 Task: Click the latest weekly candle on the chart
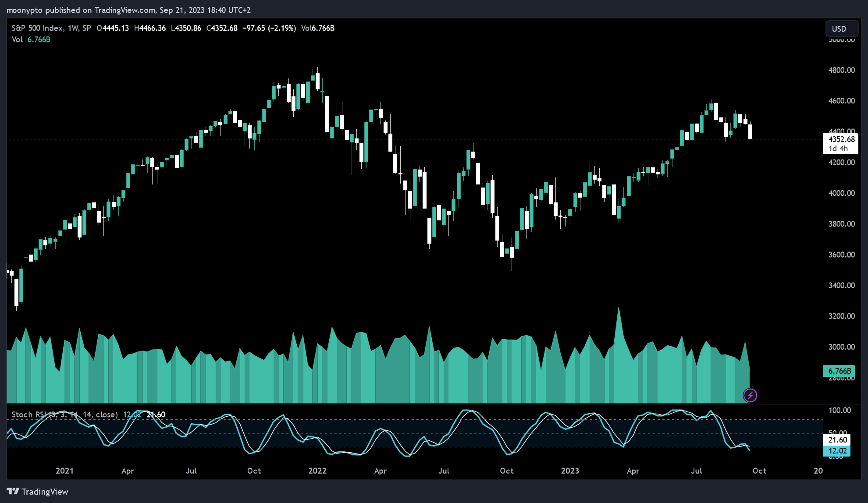(751, 131)
